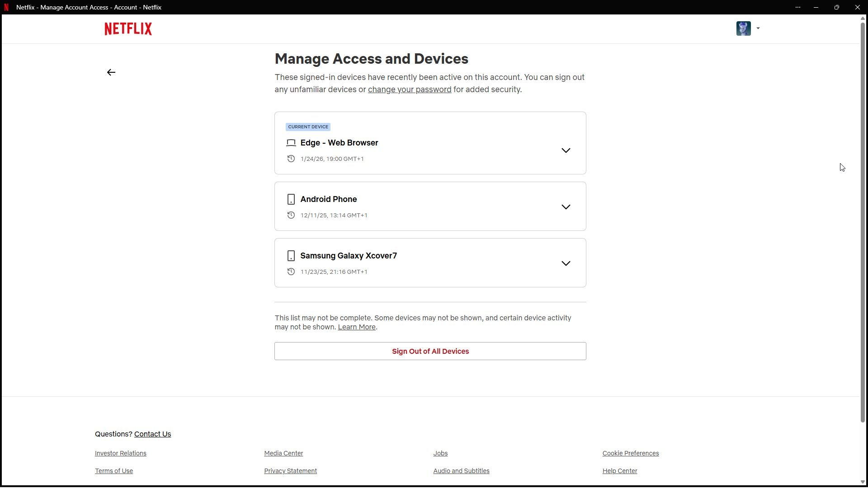Click the phone icon beside Samsung Galaxy Xcover7
The width and height of the screenshot is (868, 488).
[x=291, y=256]
